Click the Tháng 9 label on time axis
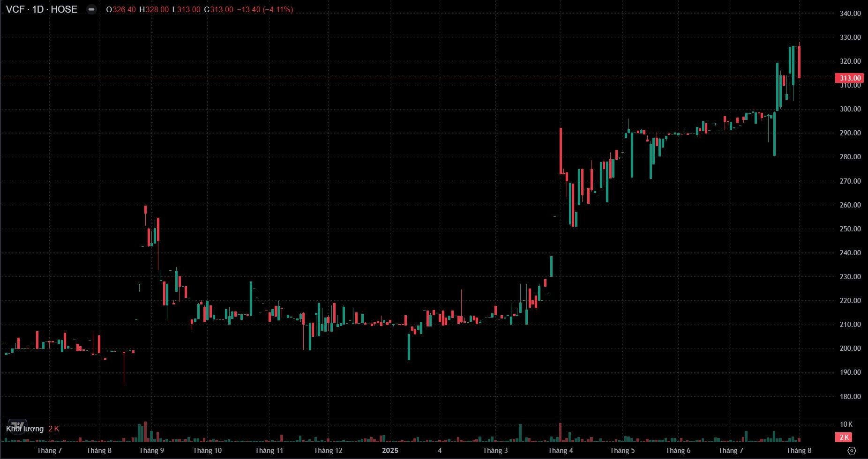The height and width of the screenshot is (459, 868). [x=151, y=451]
